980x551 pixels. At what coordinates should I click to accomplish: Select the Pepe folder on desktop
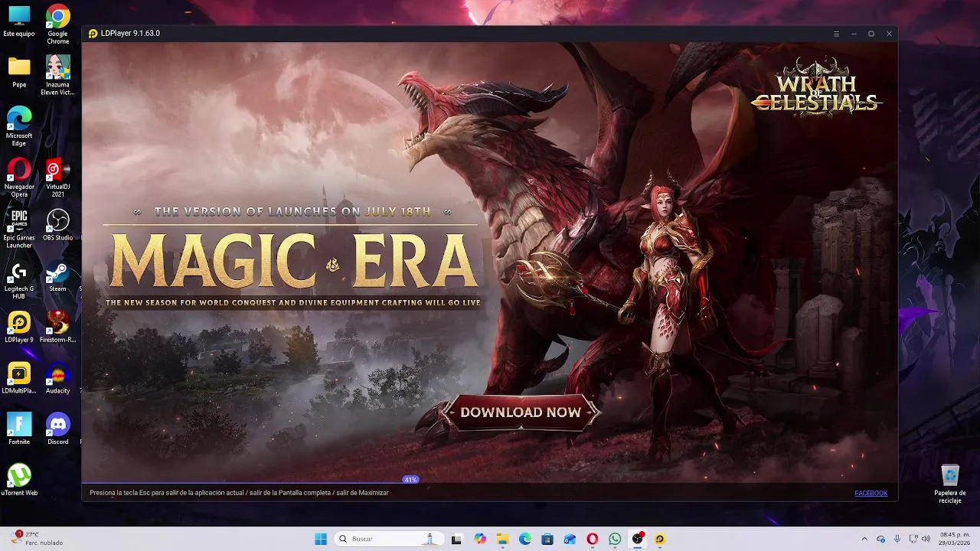click(x=19, y=72)
